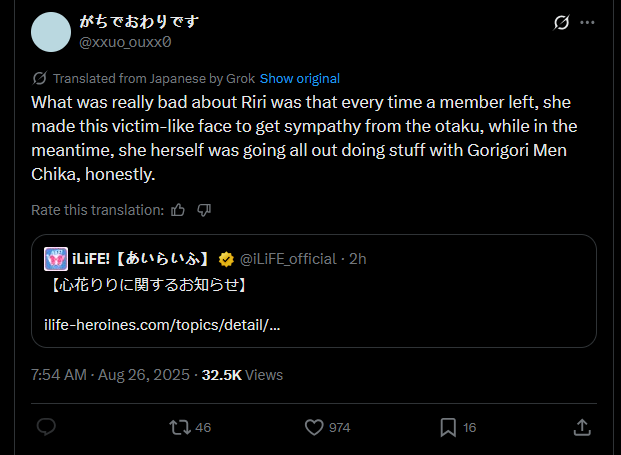This screenshot has height=455, width=621.
Task: Open the @xxuo_ouxx0 handle link
Action: pyautogui.click(x=125, y=41)
